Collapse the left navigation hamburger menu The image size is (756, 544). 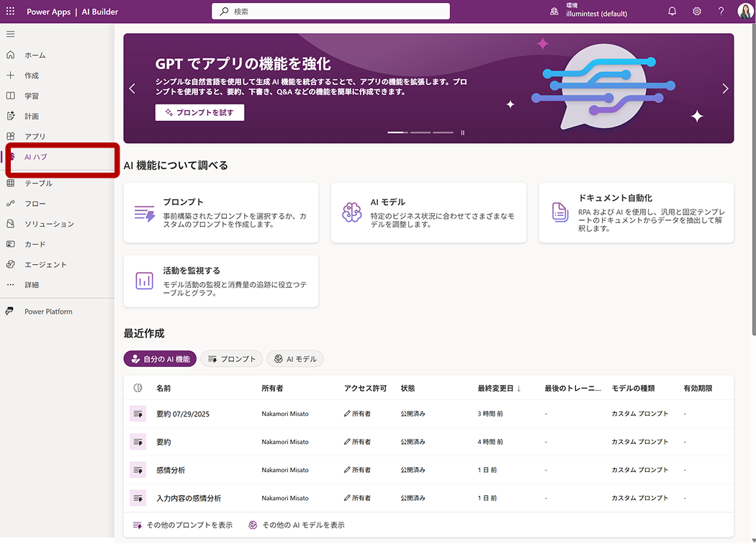click(x=10, y=34)
